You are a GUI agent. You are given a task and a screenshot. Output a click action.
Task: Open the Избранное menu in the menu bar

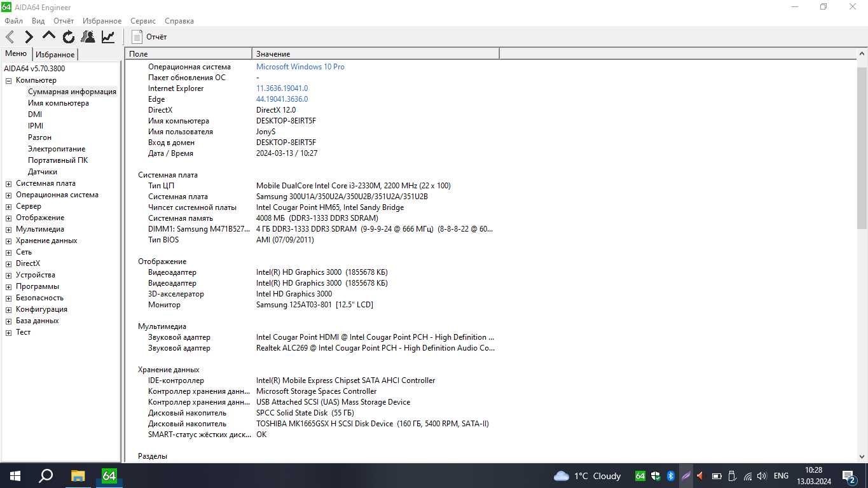[102, 21]
